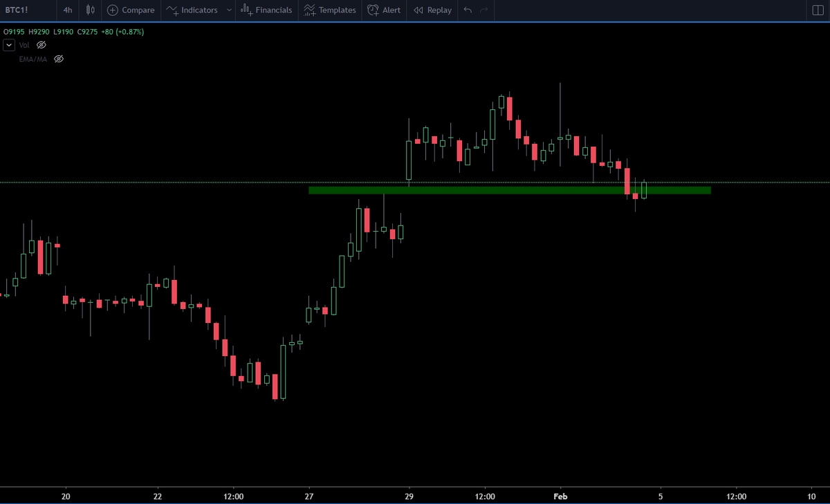This screenshot has width=830, height=504.
Task: Expand the Indicators favorites dropdown arrow
Action: coord(229,10)
